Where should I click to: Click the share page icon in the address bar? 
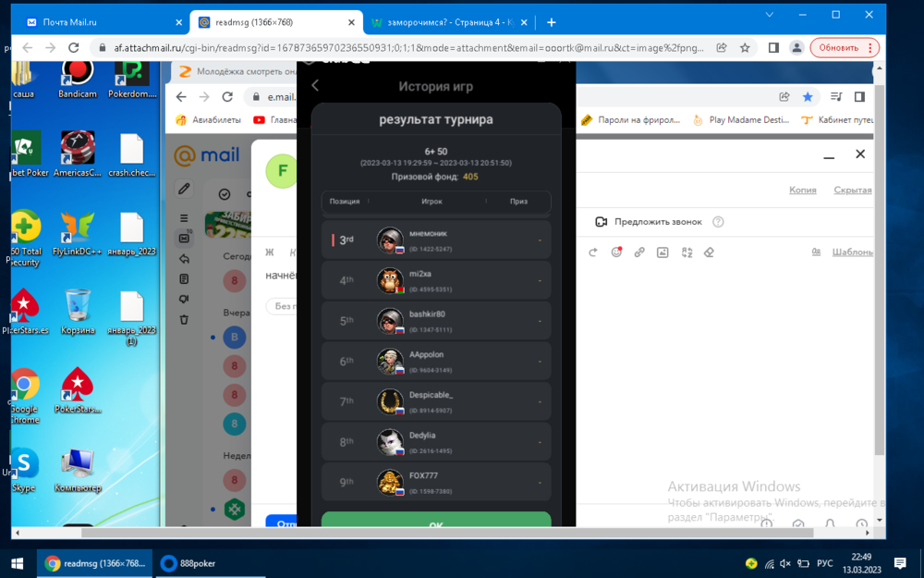[x=722, y=48]
